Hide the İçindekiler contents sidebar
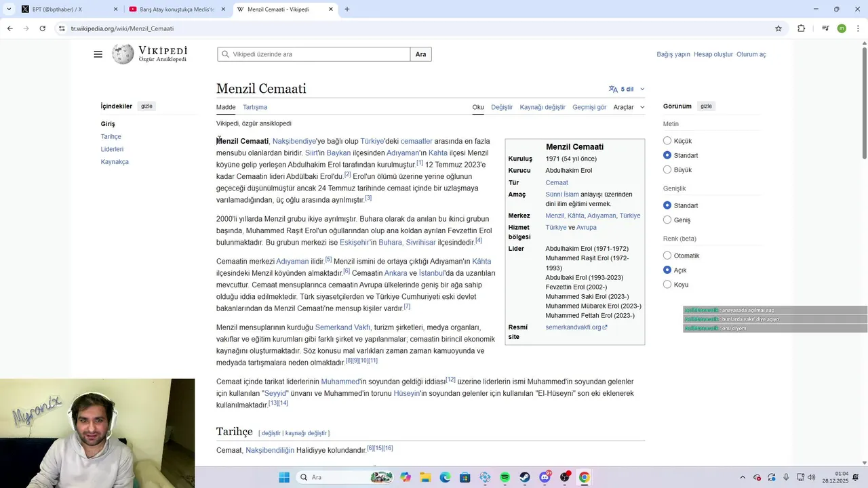Viewport: 868px width, 488px height. pyautogui.click(x=146, y=106)
